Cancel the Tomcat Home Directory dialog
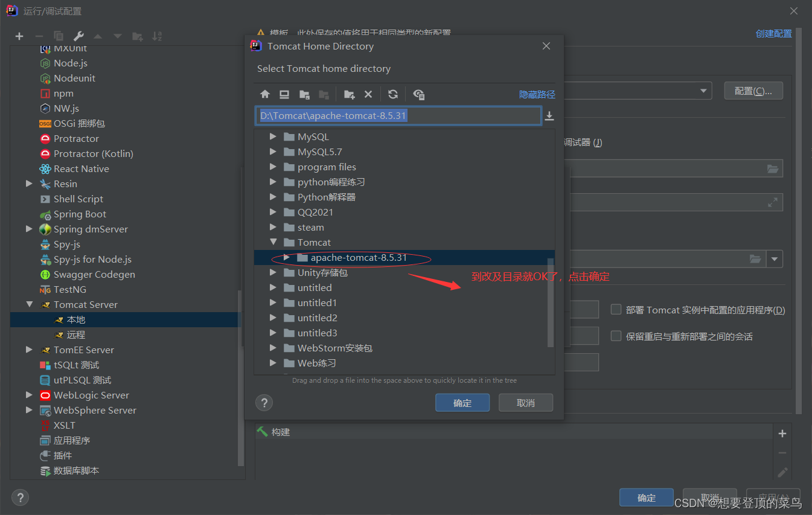The image size is (812, 515). click(526, 403)
